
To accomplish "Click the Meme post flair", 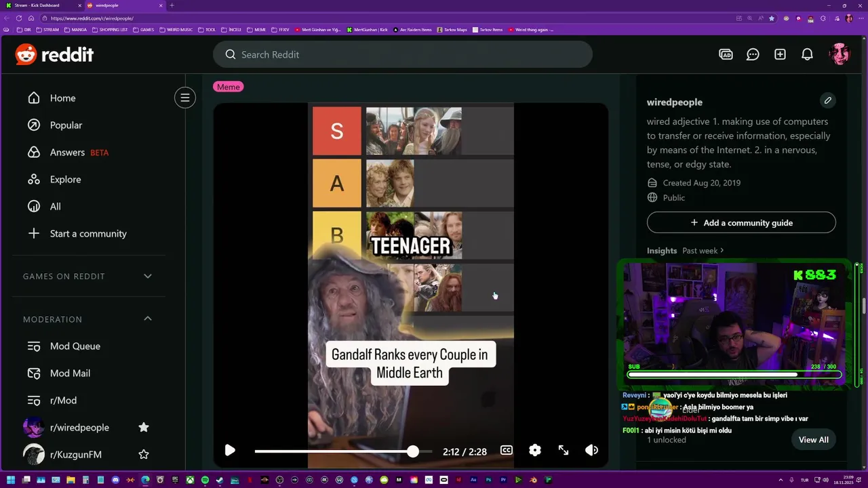I will pyautogui.click(x=229, y=87).
